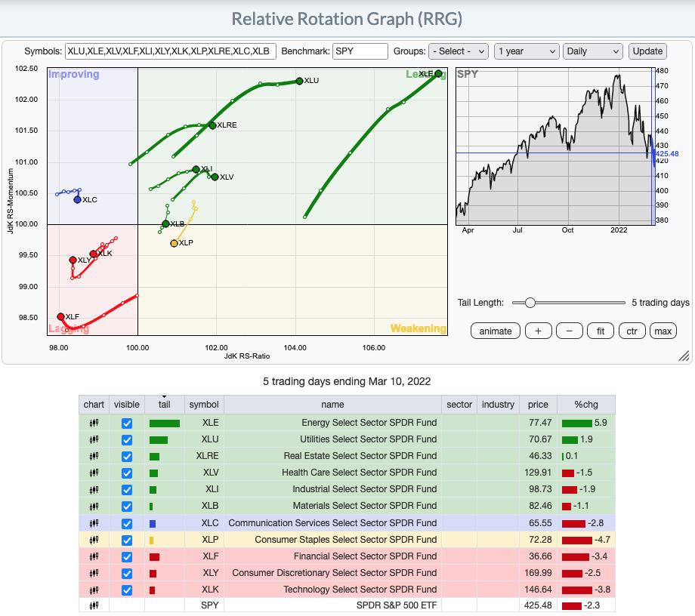Open the candlestick chart icon for XLRE
The image size is (695, 616).
click(94, 456)
